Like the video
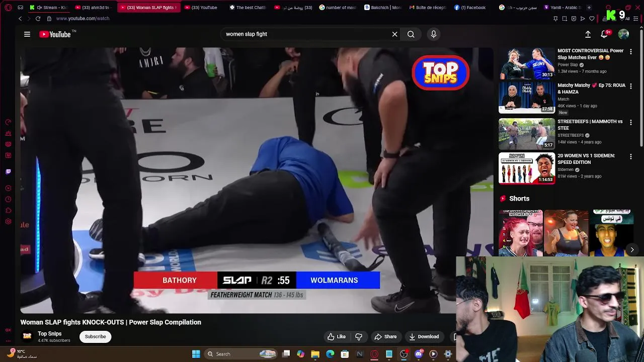 [x=337, y=337]
